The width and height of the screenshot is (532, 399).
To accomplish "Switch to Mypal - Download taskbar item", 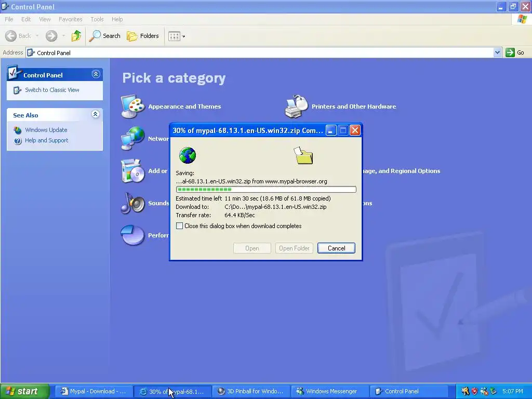I will 94,391.
